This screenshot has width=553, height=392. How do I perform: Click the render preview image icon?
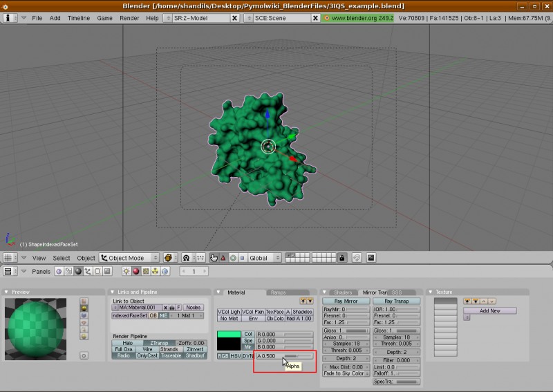click(x=371, y=258)
